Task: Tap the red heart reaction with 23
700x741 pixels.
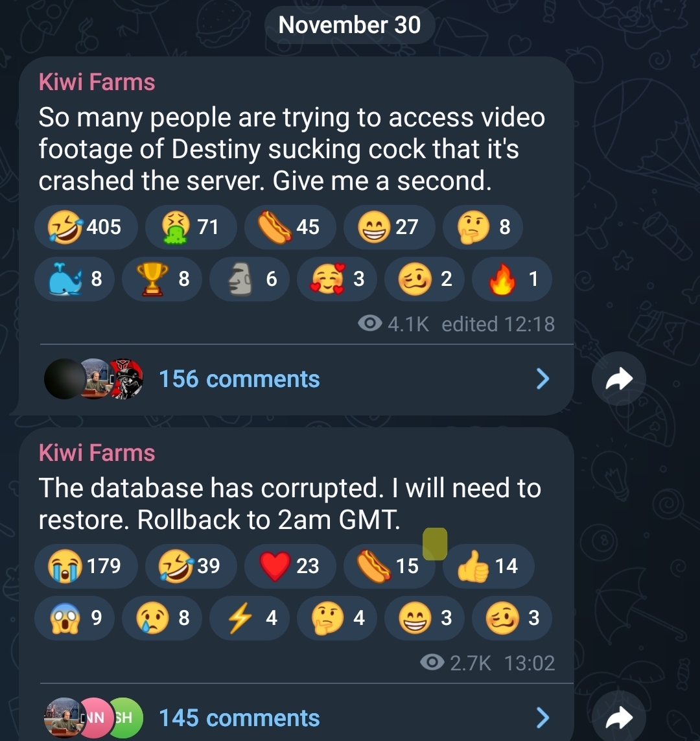Action: point(290,566)
